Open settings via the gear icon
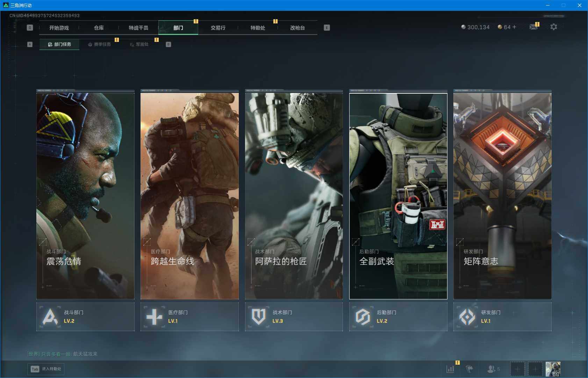 [553, 27]
